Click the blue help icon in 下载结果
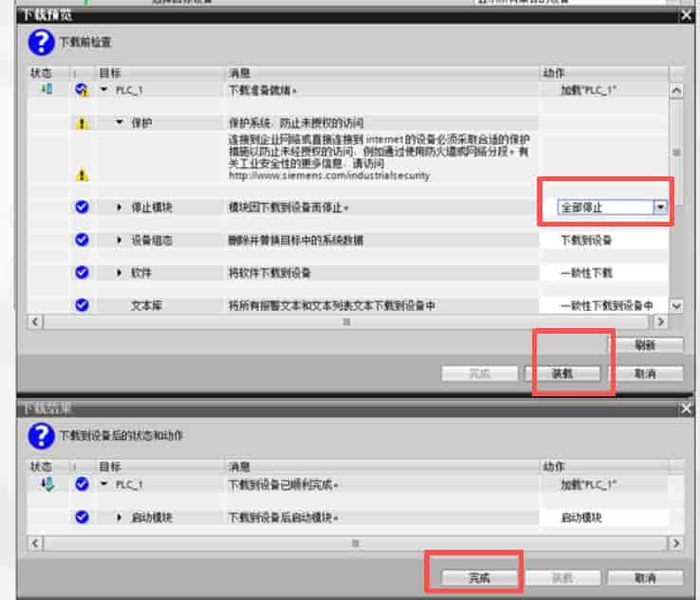Viewport: 700px width, 600px height. (x=41, y=436)
